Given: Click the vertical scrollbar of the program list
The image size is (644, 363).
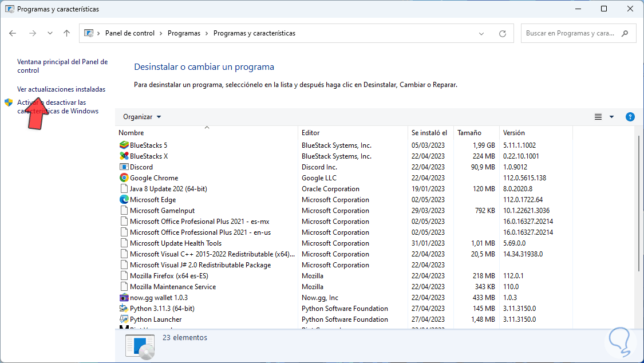Looking at the screenshot, I should pyautogui.click(x=639, y=200).
